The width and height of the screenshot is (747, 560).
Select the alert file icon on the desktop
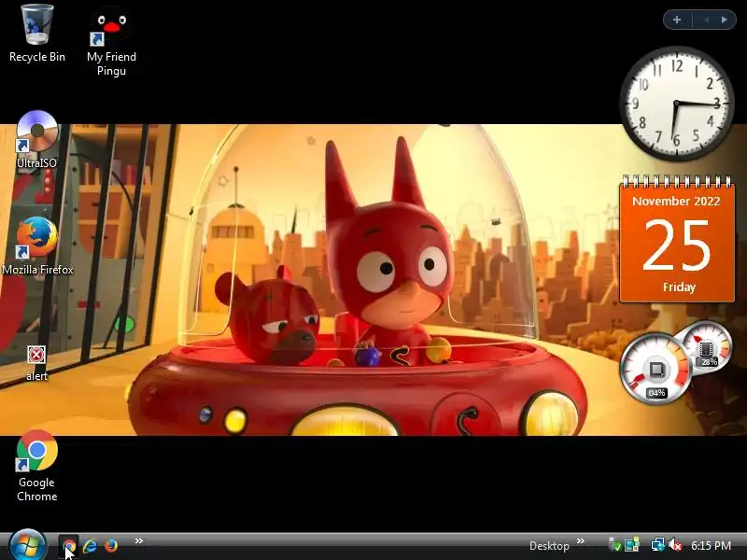(x=36, y=364)
